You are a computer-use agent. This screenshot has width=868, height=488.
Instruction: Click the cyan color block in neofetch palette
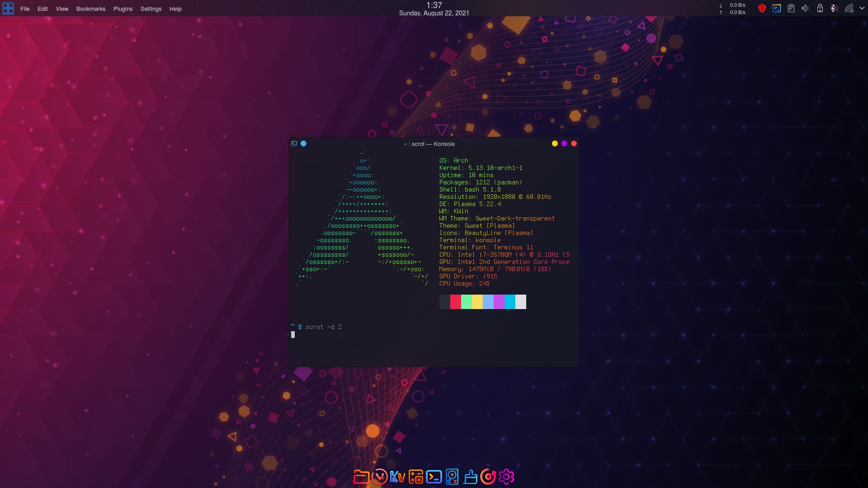point(510,302)
